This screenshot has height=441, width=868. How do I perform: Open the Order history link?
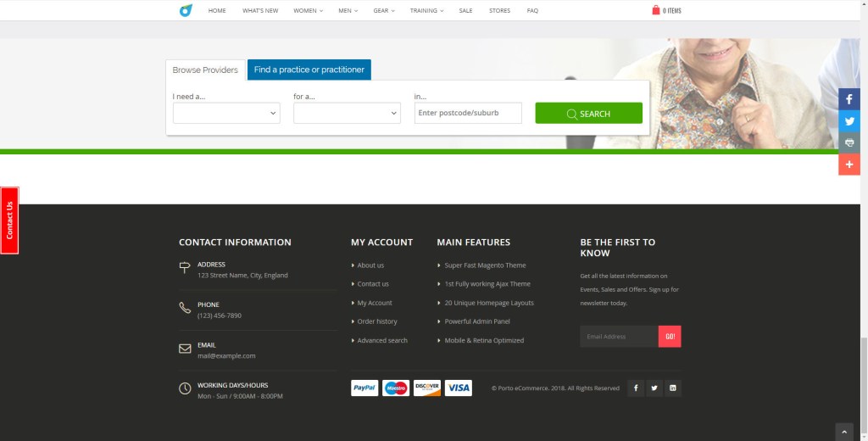[377, 321]
